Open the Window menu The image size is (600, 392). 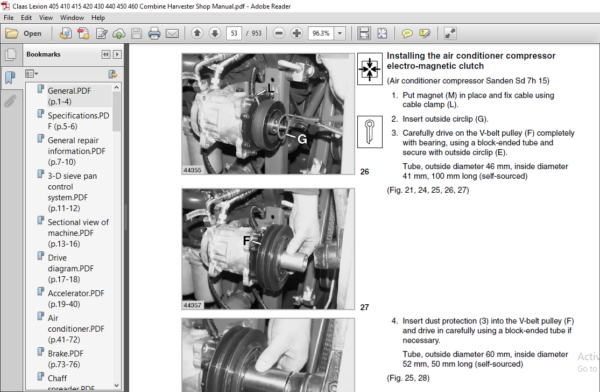coord(72,18)
